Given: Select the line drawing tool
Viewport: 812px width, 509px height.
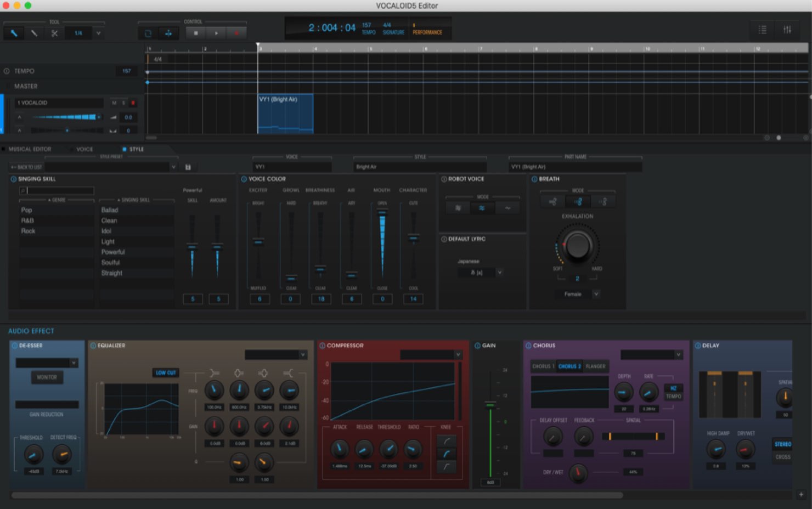Looking at the screenshot, I should (x=34, y=33).
